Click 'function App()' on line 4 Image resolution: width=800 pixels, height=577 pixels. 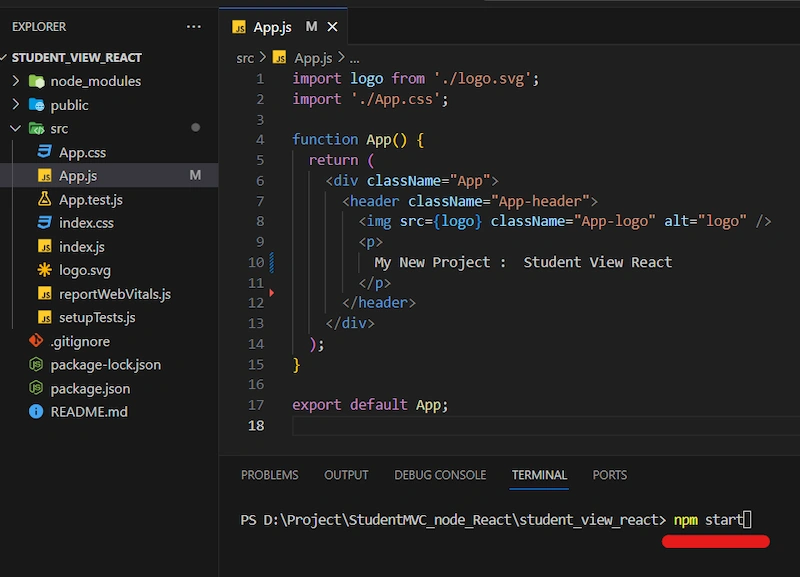[x=349, y=139]
